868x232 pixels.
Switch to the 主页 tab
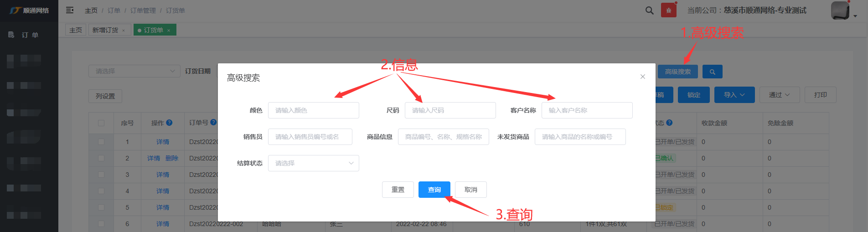click(x=76, y=30)
